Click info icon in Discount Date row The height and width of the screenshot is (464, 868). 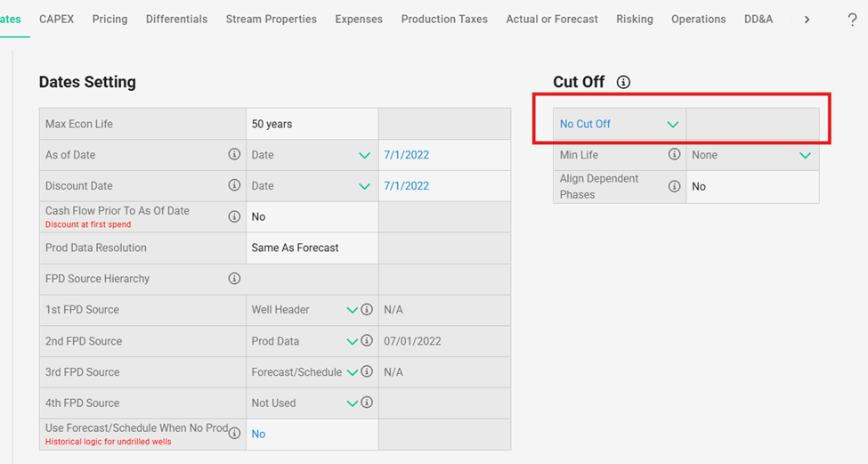[234, 186]
